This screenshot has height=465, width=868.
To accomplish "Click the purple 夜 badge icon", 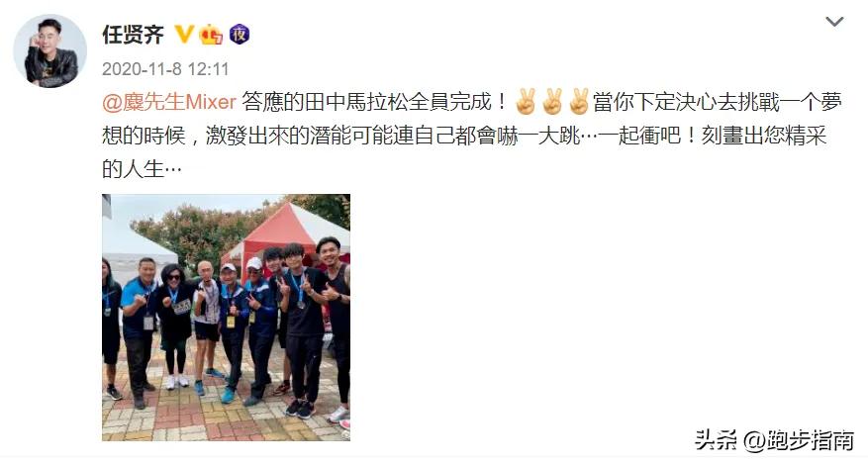I will pos(240,35).
